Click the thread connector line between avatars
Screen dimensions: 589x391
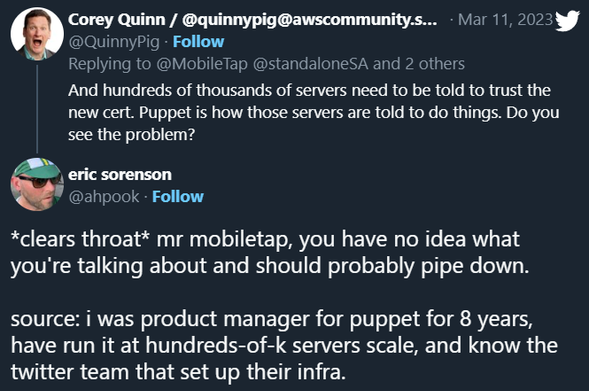pyautogui.click(x=37, y=109)
